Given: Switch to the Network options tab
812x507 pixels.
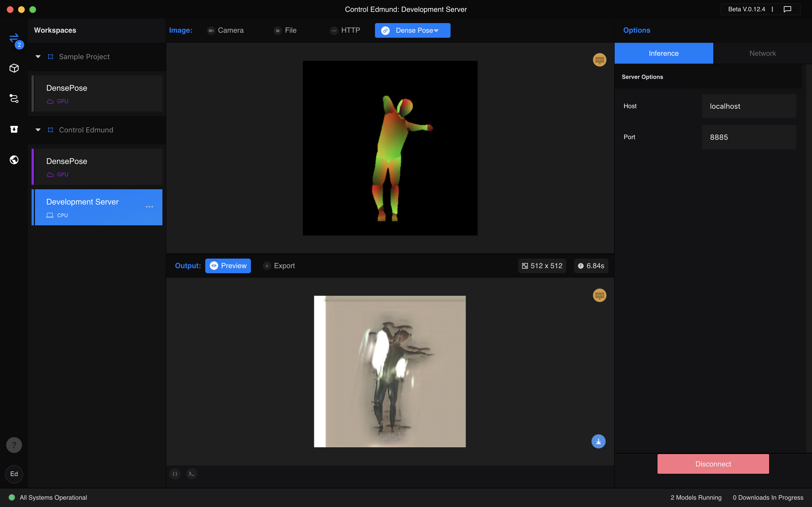Looking at the screenshot, I should (x=762, y=53).
